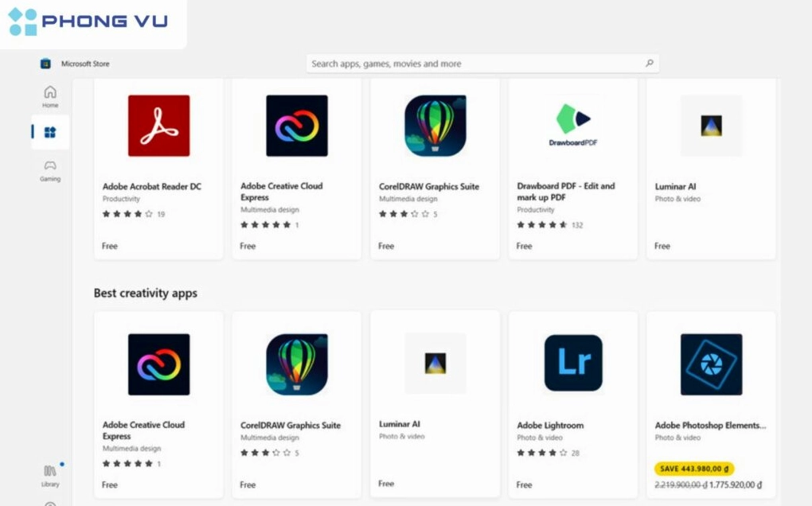812x506 pixels.
Task: Select the Apps icon in the sidebar
Action: [50, 132]
